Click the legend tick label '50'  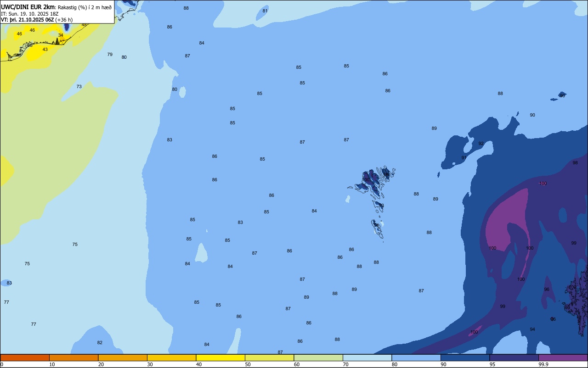[x=248, y=364]
